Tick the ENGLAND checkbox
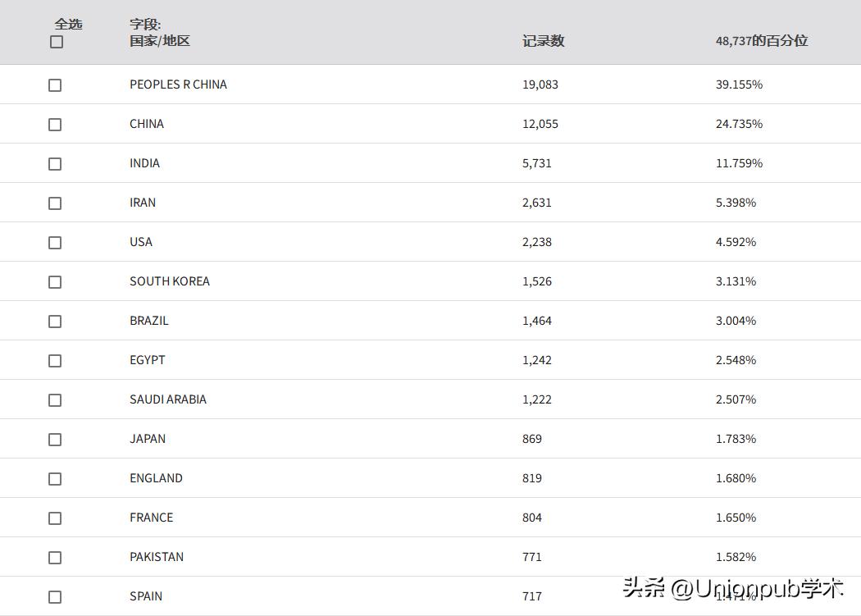This screenshot has height=616, width=861. click(55, 479)
